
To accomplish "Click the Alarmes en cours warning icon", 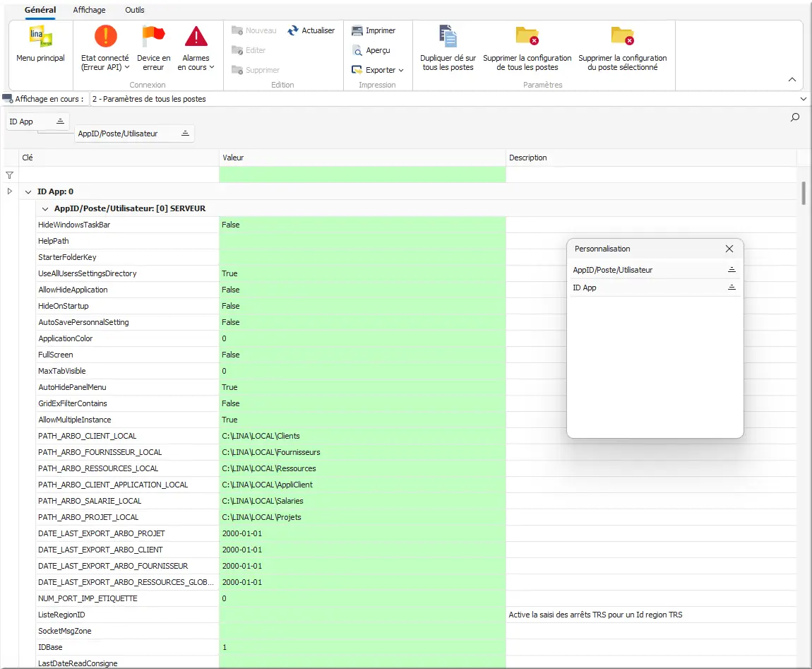I will 196,36.
